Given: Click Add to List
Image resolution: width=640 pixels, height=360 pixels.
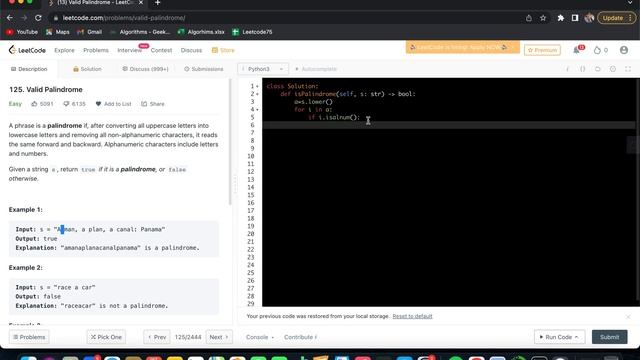Looking at the screenshot, I should [113, 104].
